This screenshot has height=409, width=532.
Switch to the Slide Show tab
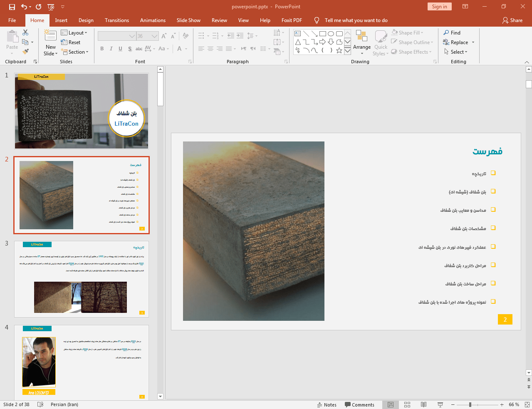click(188, 20)
